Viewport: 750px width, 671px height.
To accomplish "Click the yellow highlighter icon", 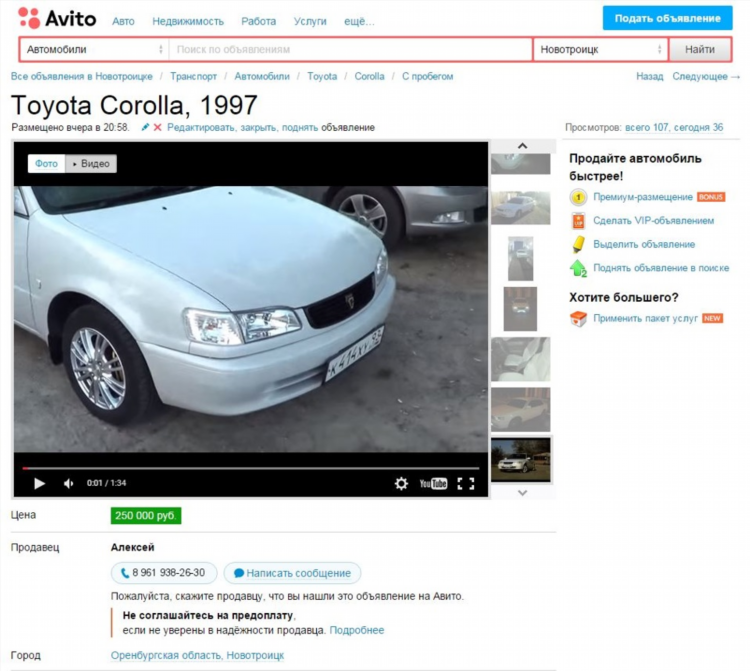I will (x=578, y=244).
